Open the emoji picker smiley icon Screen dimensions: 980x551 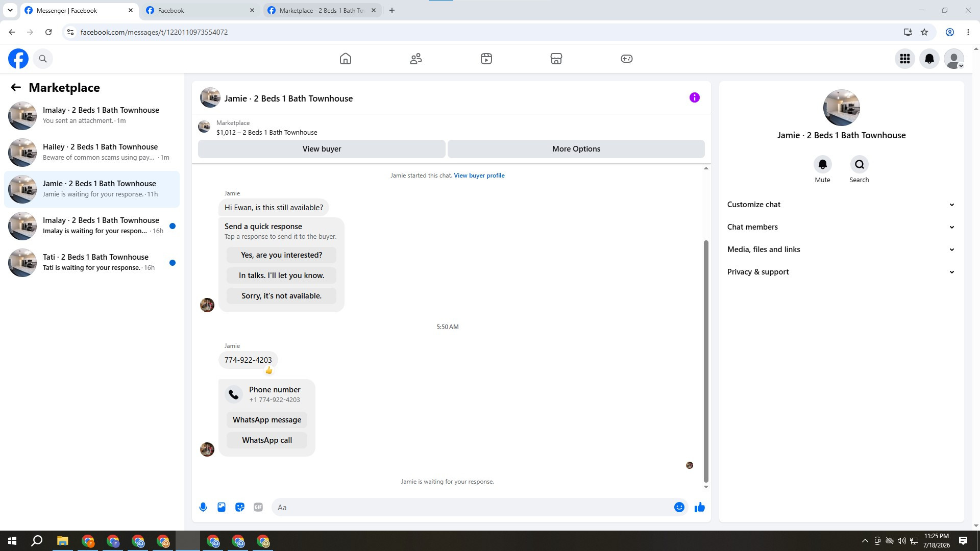coord(679,507)
